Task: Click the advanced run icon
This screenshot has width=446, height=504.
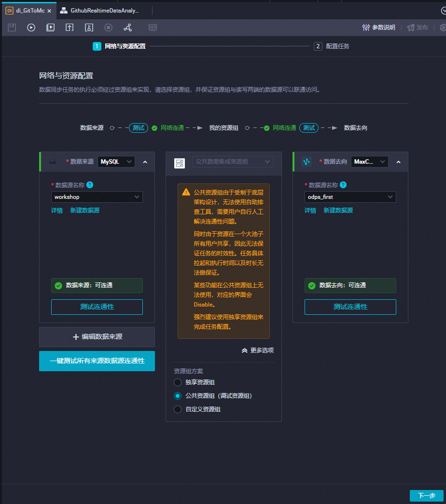Action: point(51,28)
